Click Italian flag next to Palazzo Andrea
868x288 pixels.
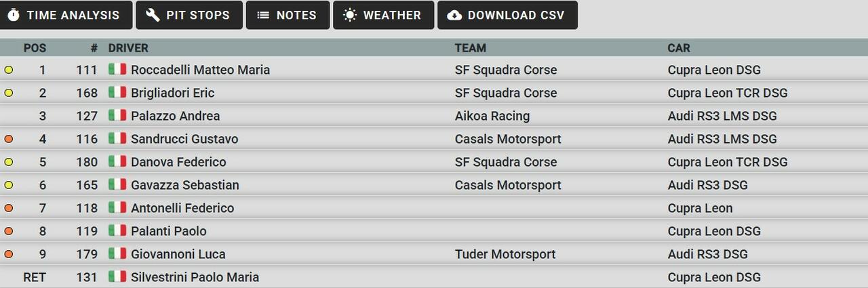click(x=117, y=116)
